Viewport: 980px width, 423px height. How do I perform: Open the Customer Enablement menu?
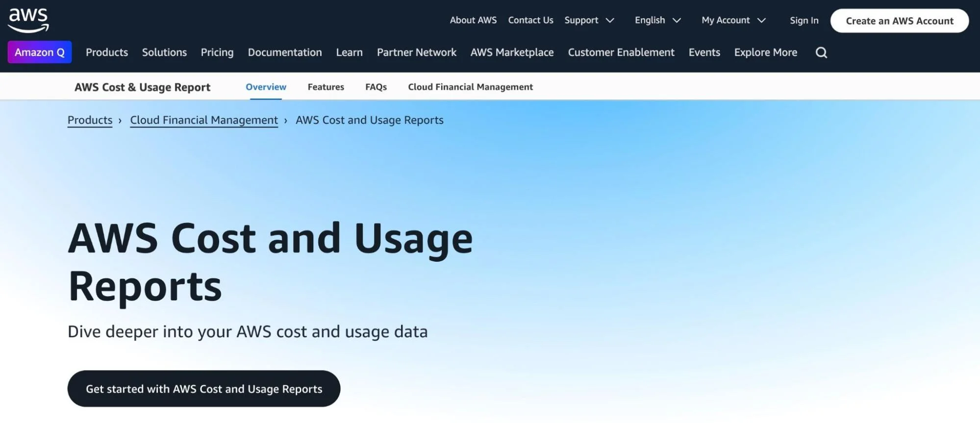[x=621, y=52]
